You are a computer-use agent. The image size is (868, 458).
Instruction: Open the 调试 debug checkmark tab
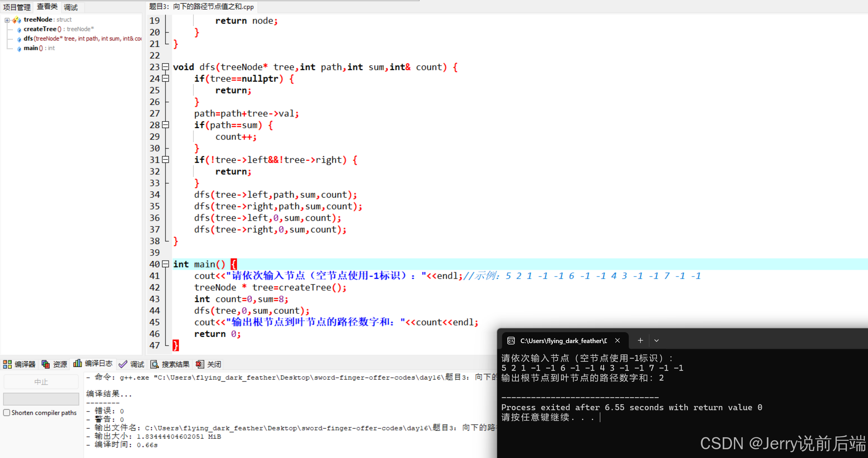coord(123,364)
